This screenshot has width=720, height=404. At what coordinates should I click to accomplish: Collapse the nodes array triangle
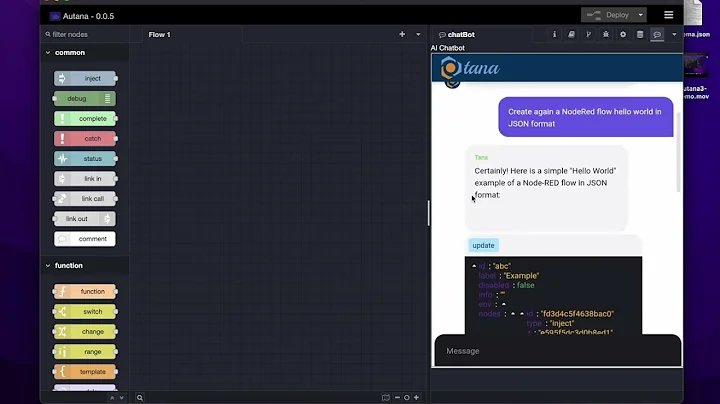(513, 314)
